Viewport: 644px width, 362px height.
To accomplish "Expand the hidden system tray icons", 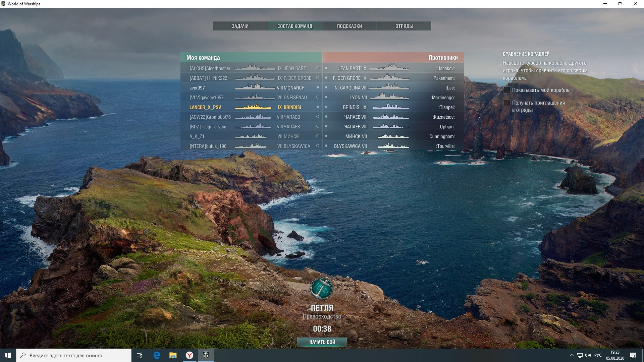I will [x=572, y=355].
